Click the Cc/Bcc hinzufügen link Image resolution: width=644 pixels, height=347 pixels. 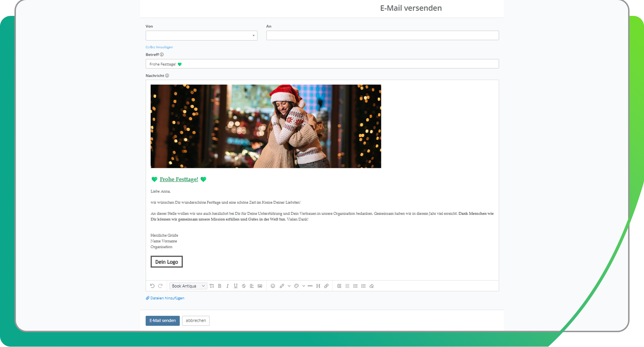pos(159,47)
